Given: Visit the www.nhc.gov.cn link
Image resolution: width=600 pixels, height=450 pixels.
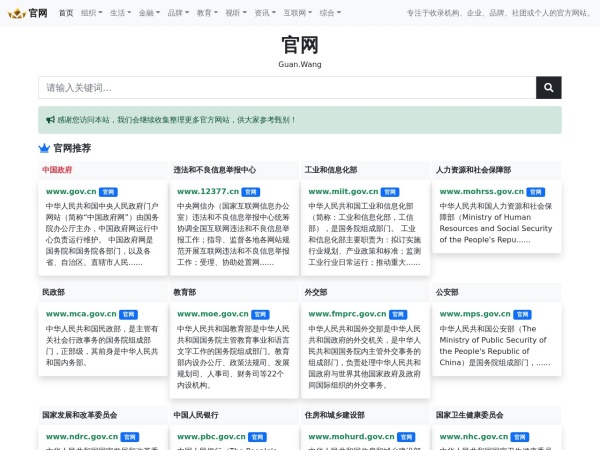Looking at the screenshot, I should pyautogui.click(x=474, y=437).
